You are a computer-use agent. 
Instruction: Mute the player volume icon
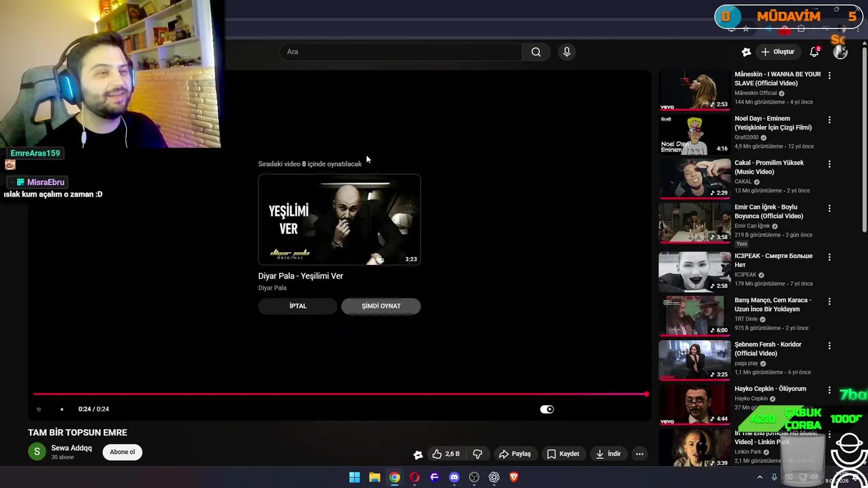click(62, 409)
